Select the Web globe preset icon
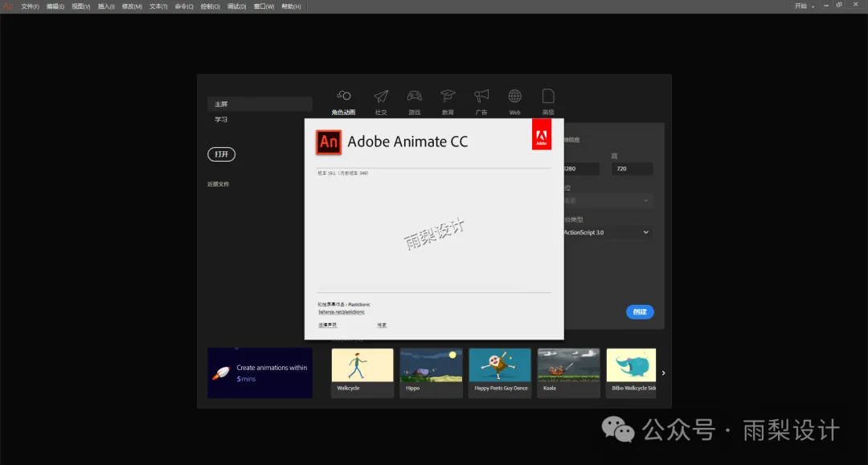The width and height of the screenshot is (868, 465). click(515, 96)
